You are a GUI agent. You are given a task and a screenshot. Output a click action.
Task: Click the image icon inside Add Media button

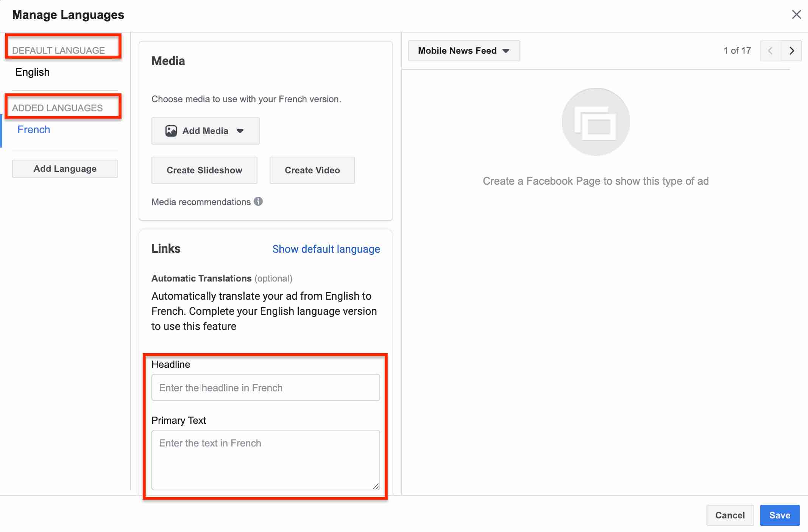pos(171,131)
